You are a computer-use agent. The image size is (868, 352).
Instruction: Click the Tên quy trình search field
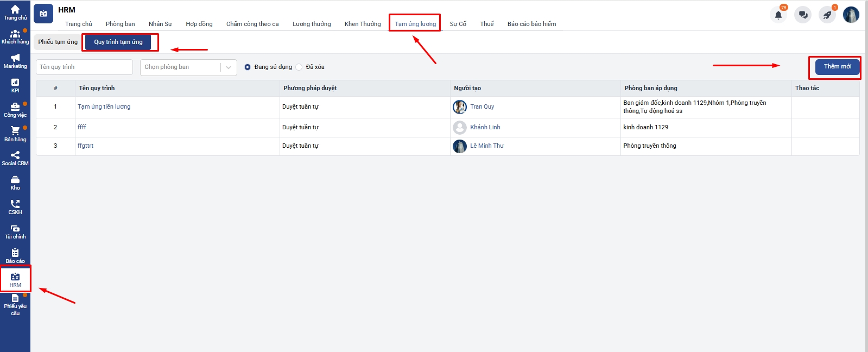(x=84, y=67)
